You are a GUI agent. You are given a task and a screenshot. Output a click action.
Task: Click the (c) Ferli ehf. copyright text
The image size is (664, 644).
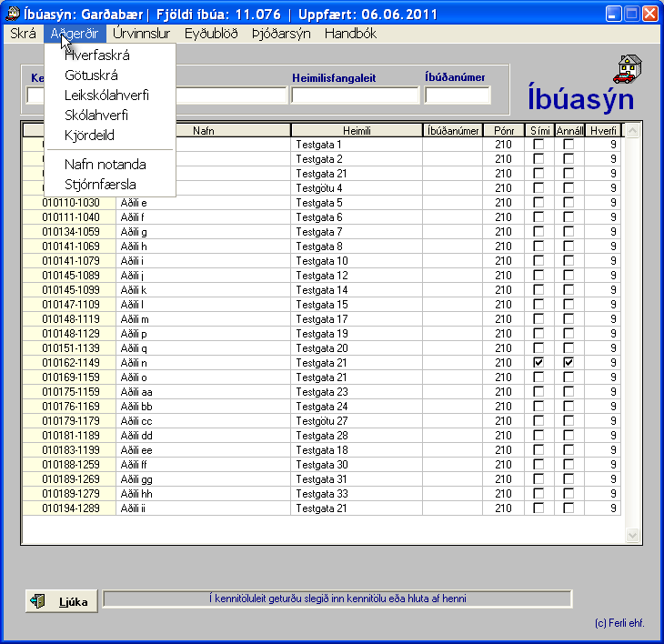pos(619,623)
